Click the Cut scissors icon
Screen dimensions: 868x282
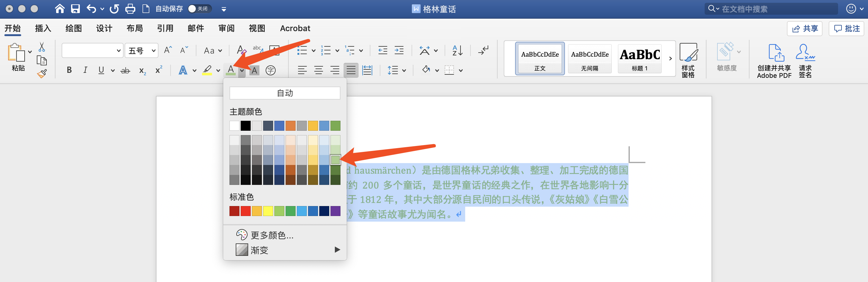(42, 47)
